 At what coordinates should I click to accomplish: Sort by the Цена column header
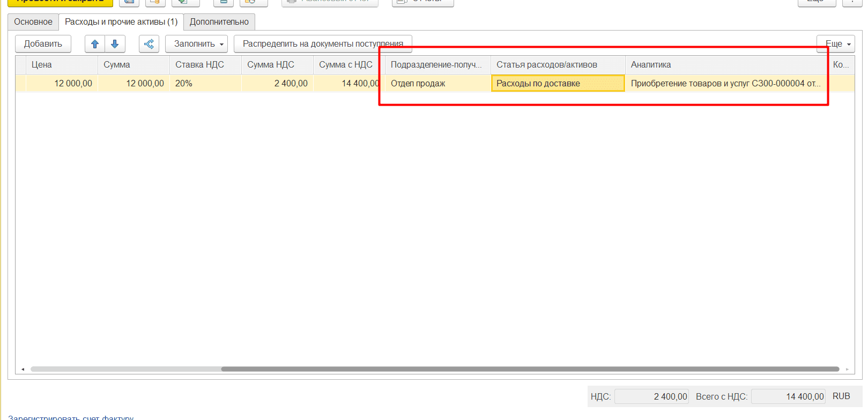tap(62, 64)
